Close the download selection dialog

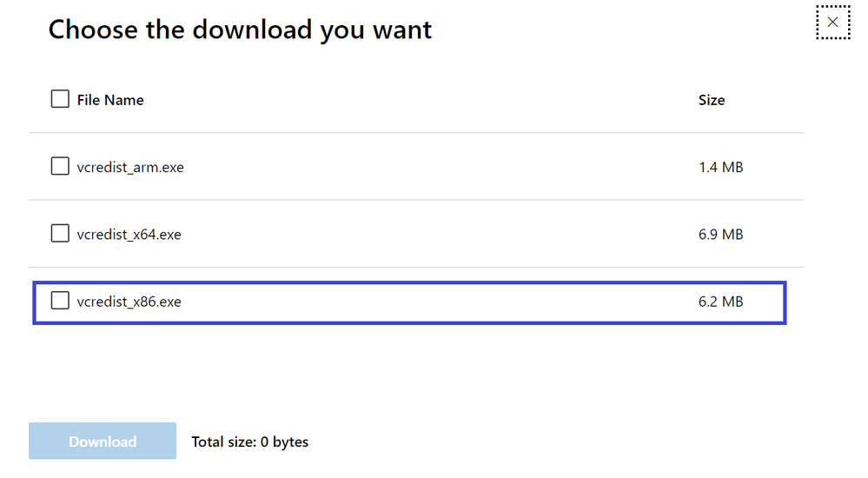click(x=832, y=23)
